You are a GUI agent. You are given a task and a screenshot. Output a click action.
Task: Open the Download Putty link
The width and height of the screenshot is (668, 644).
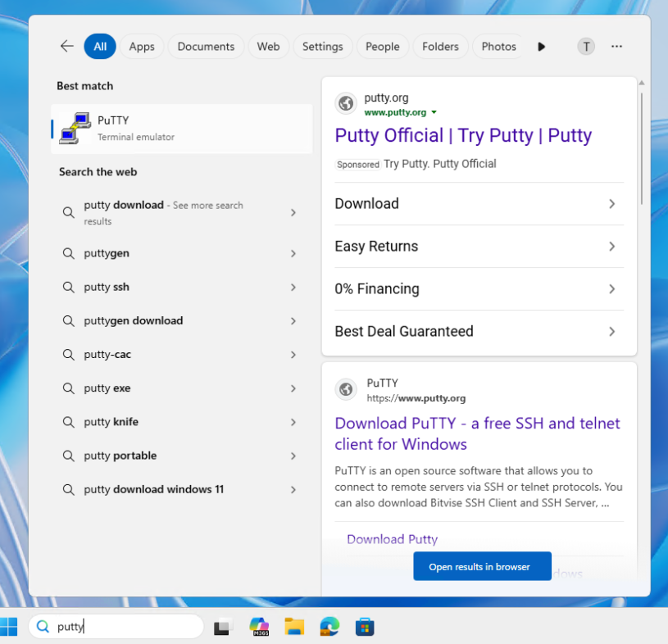pyautogui.click(x=392, y=539)
